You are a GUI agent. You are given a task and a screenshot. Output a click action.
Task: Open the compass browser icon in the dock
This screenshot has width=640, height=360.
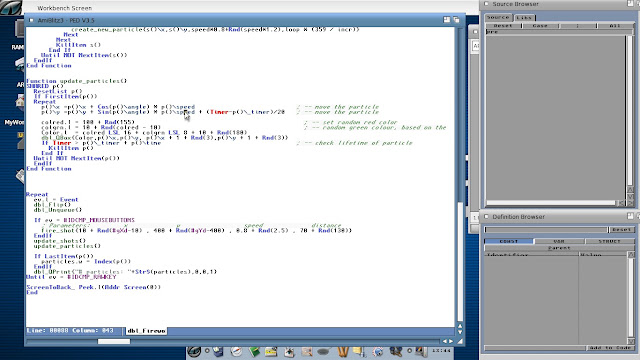click(236, 351)
